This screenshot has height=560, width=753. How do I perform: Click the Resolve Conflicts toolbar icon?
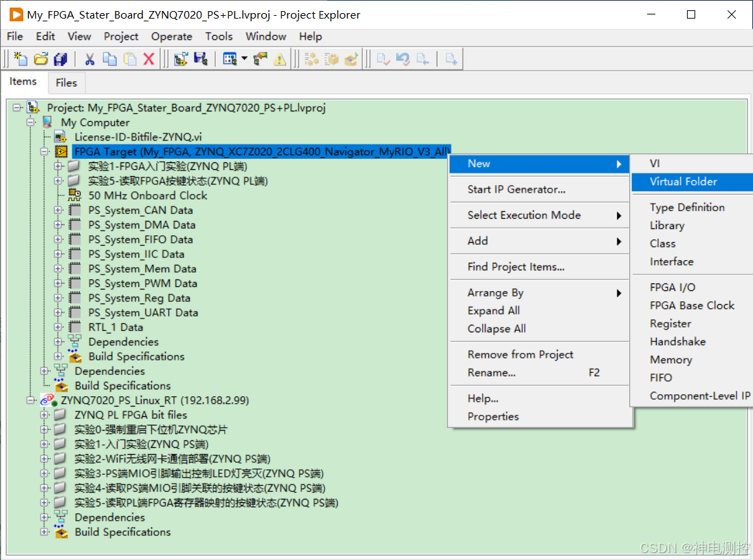261,58
